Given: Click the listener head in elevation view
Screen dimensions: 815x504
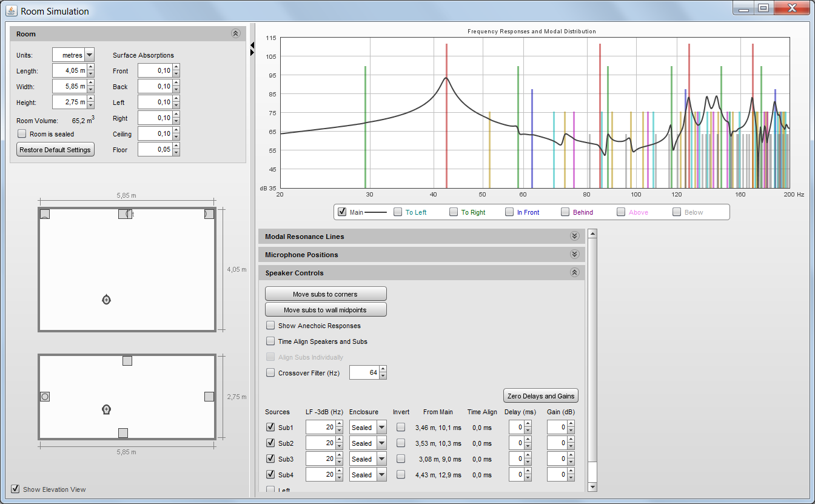Looking at the screenshot, I should (x=107, y=410).
